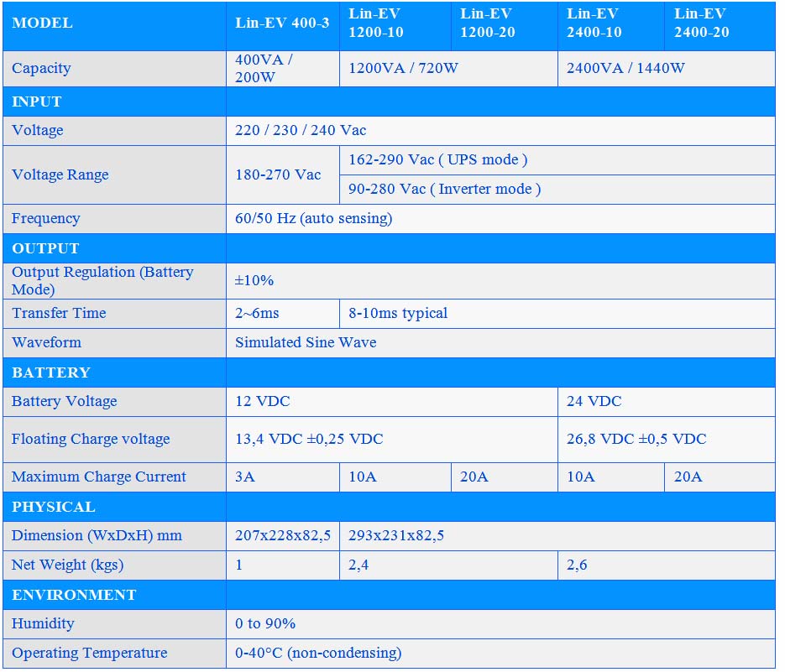This screenshot has height=672, width=785.
Task: Select the 90-280 Vac ( Inverter mode ) cell
Action: pos(557,190)
